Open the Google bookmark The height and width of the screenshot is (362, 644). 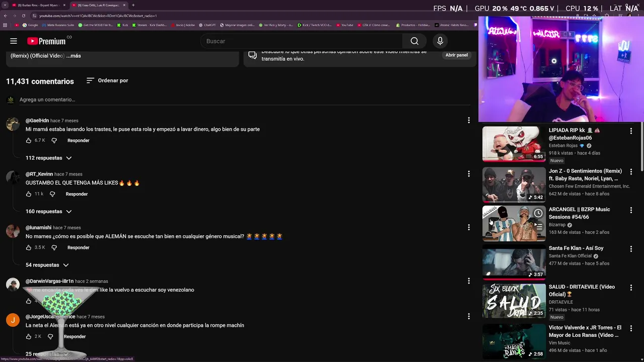[x=31, y=25]
